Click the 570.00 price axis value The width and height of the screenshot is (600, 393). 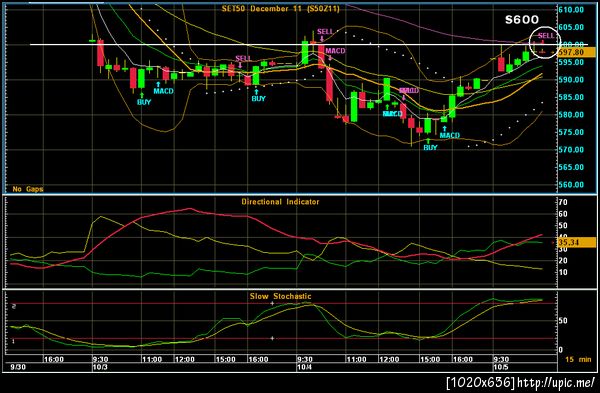coord(571,150)
